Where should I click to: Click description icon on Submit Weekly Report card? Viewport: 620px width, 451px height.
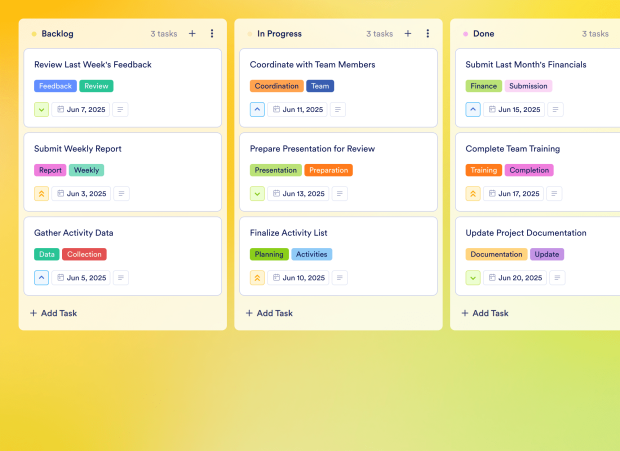[121, 194]
